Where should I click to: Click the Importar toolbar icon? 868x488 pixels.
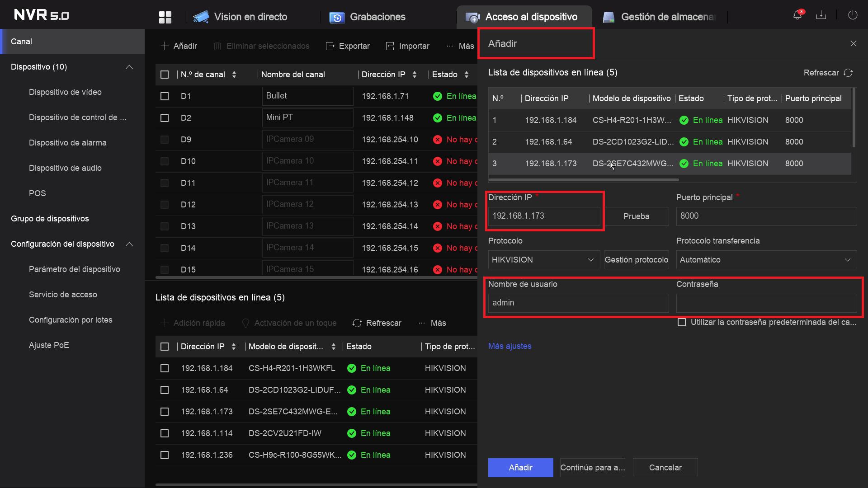pyautogui.click(x=390, y=46)
